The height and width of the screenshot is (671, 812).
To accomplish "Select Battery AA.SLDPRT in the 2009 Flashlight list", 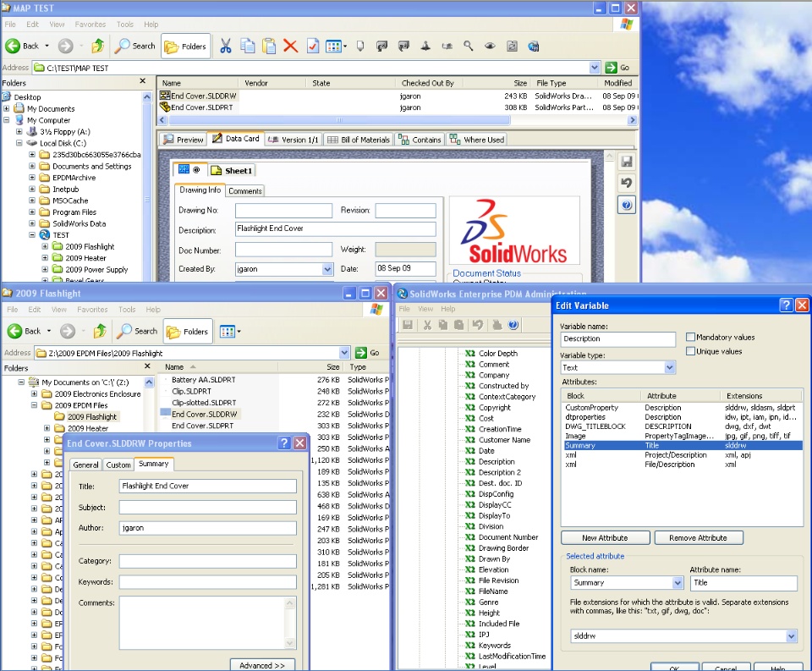I will coord(204,380).
